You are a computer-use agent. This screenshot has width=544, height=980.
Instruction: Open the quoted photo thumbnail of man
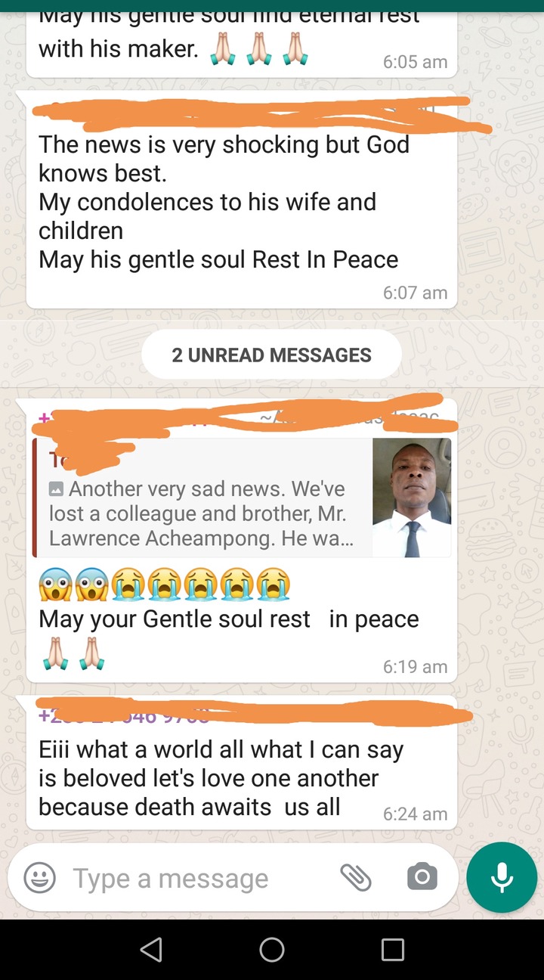(x=412, y=498)
